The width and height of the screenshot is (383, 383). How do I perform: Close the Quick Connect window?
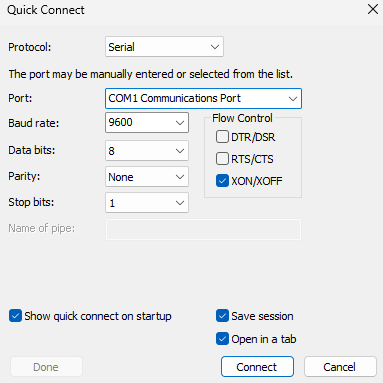coord(373,9)
